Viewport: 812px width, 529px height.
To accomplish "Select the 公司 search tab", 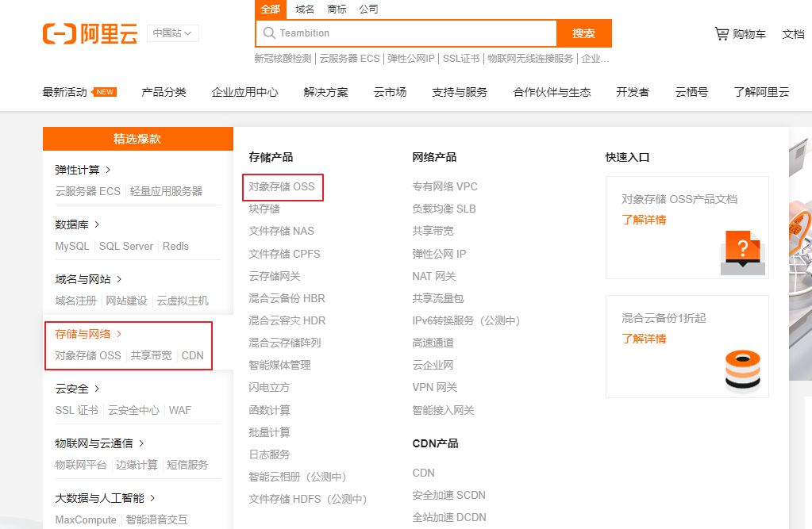I will coord(369,10).
